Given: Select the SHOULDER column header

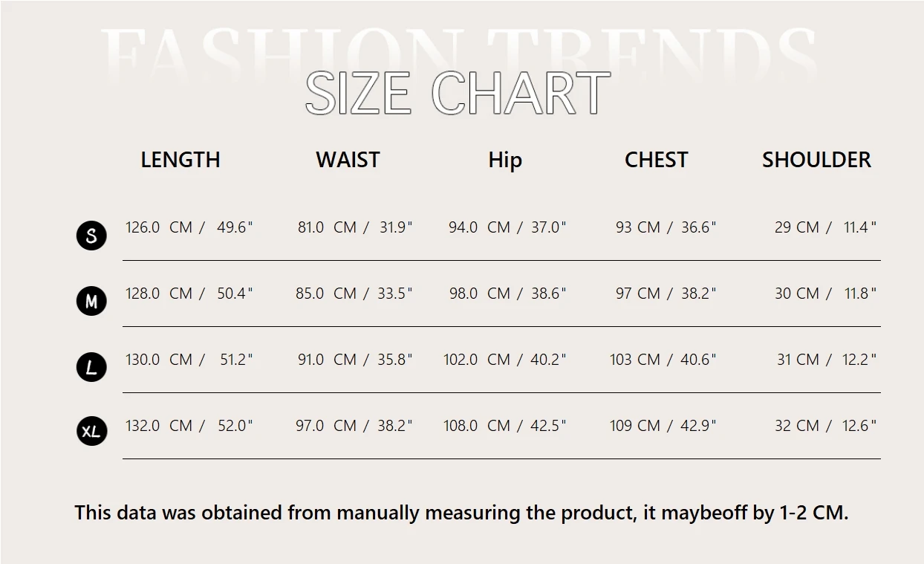Looking at the screenshot, I should (x=816, y=160).
